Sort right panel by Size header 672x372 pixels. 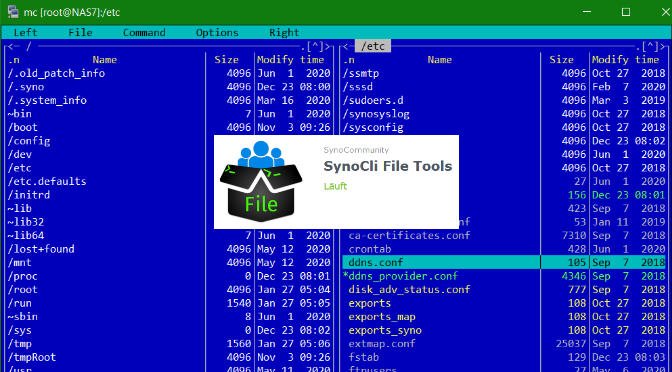click(561, 60)
